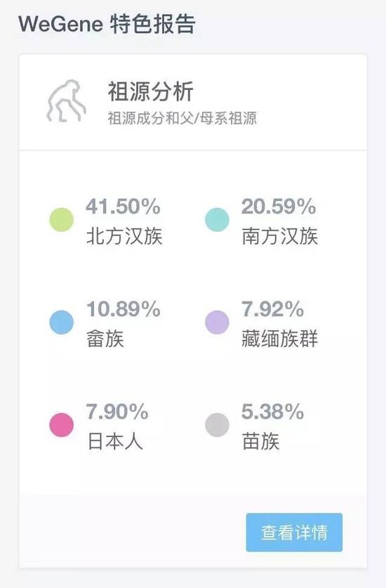The height and width of the screenshot is (588, 386).
Task: Click the pink 日本人 color dot
Action: [x=62, y=425]
